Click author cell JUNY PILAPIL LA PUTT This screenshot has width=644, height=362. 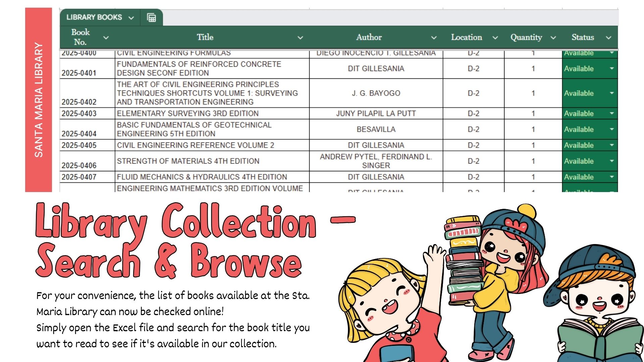[x=376, y=113]
